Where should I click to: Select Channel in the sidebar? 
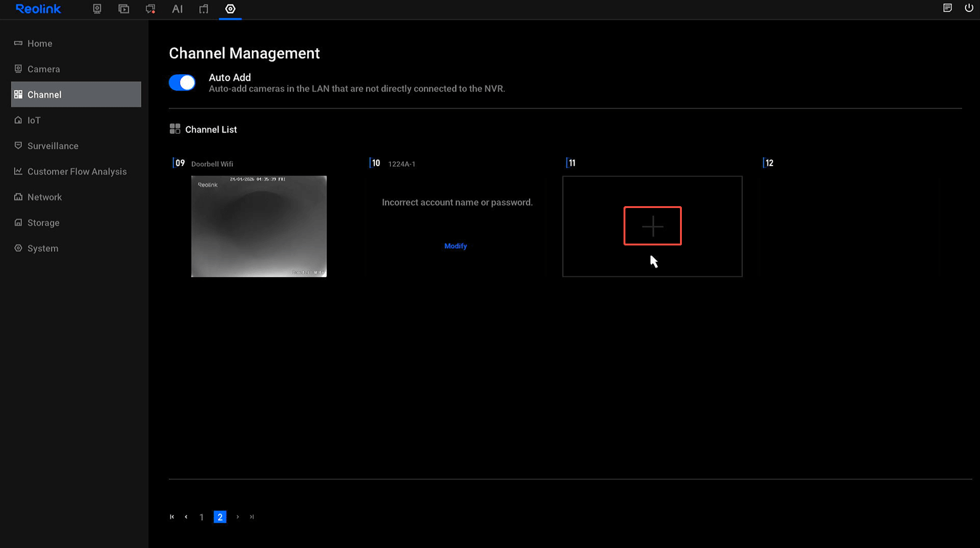pyautogui.click(x=76, y=95)
